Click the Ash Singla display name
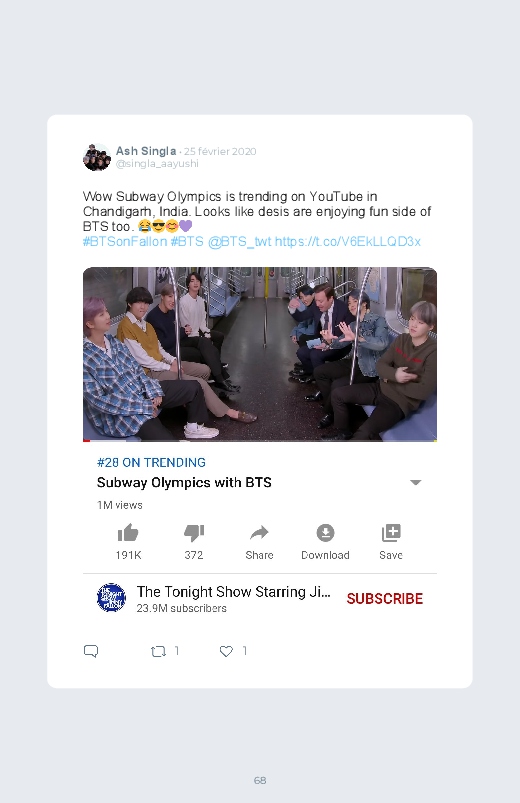The image size is (520, 803). pos(146,151)
